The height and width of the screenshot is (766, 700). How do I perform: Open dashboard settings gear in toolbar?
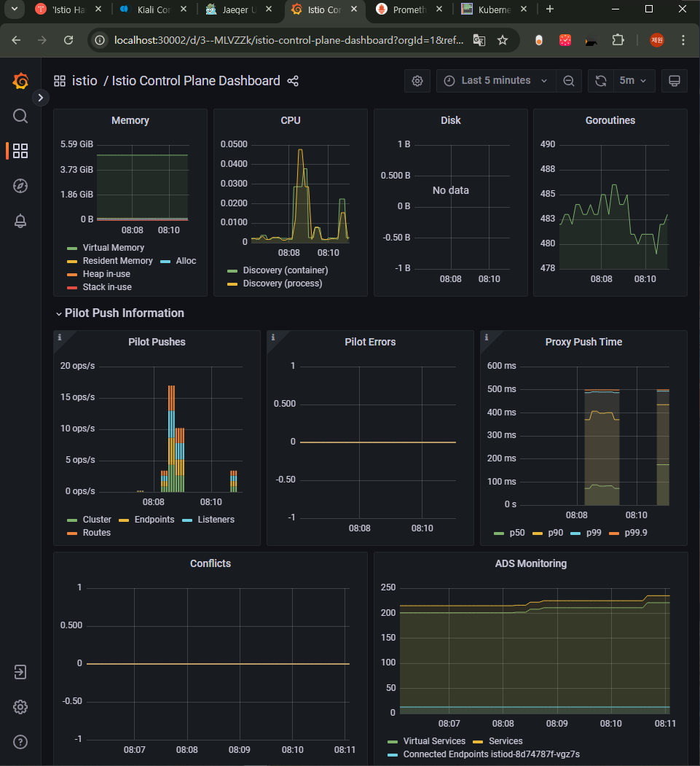click(x=417, y=81)
